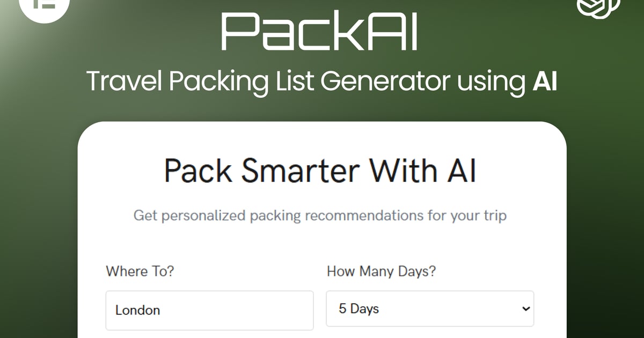Click the "London" text in the destination field

[x=138, y=310]
